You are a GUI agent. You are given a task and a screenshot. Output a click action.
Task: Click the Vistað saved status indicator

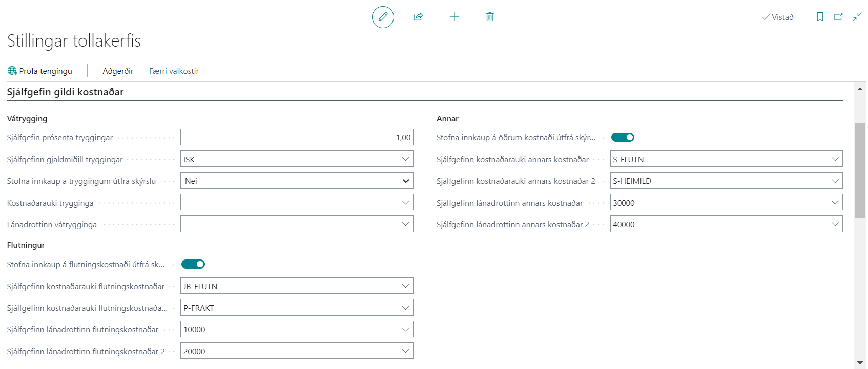click(x=778, y=17)
